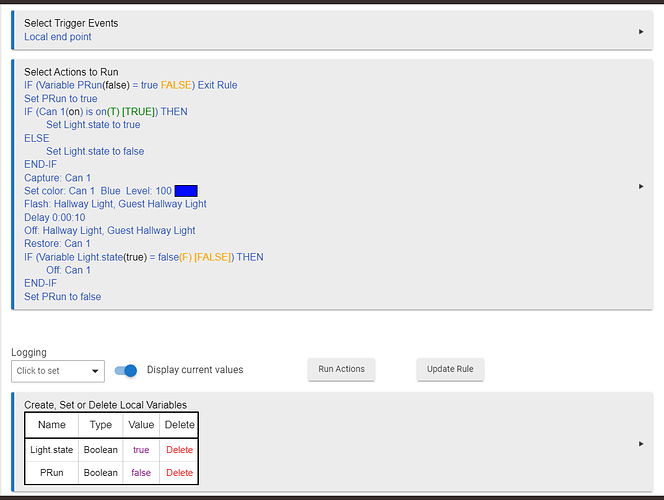Viewport: 664px width, 500px height.
Task: Click the 'IF (Variable PRun(false)' Exit Rule line
Action: (130, 85)
